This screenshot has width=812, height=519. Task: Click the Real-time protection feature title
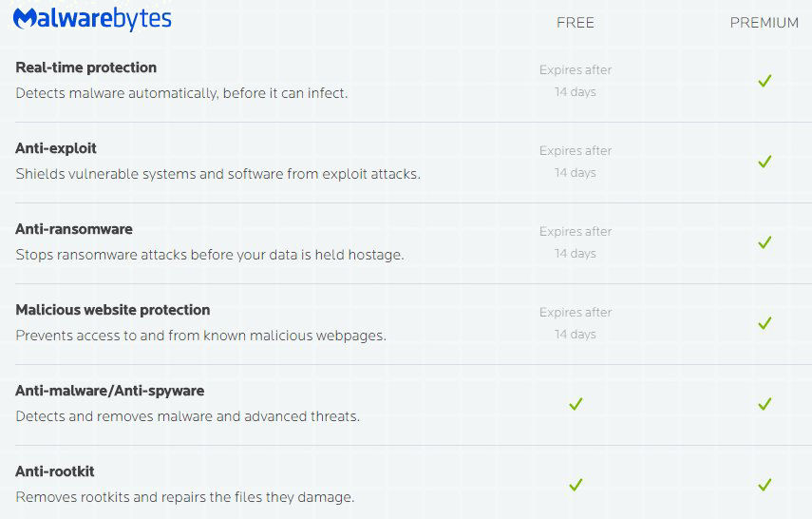click(86, 67)
